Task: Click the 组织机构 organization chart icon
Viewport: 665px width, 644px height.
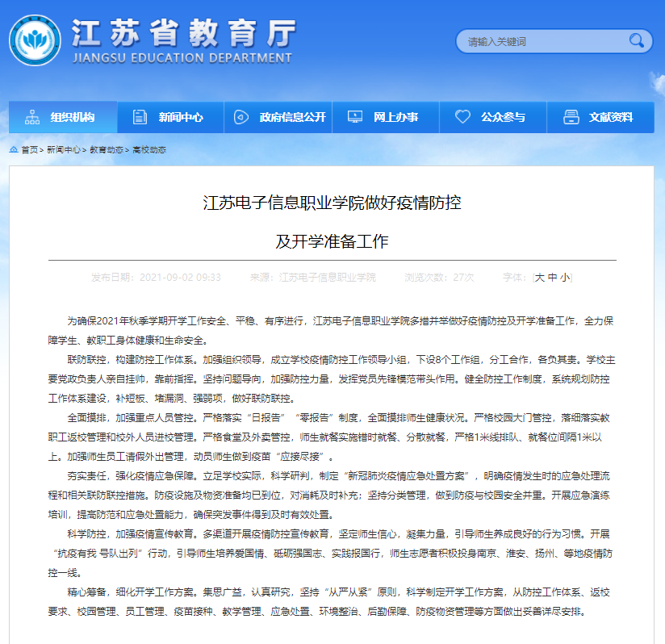Action: 32,117
